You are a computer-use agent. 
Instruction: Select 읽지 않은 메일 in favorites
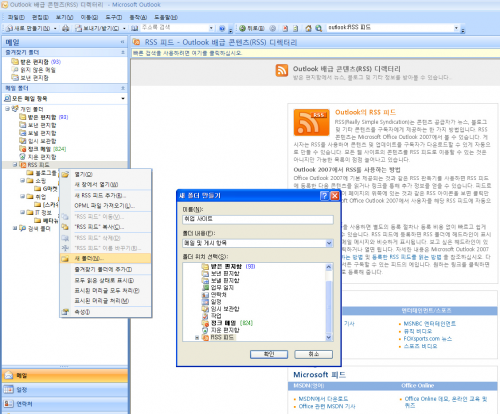[38, 70]
